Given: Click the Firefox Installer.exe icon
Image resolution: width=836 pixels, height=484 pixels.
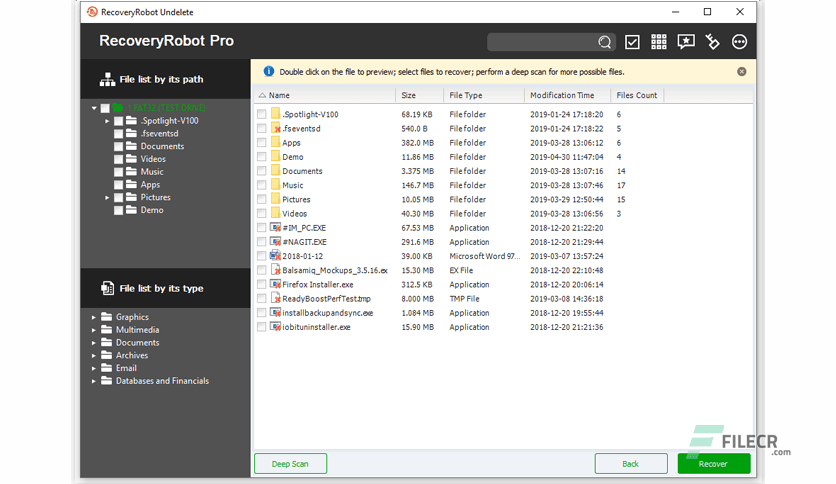Looking at the screenshot, I should (276, 284).
